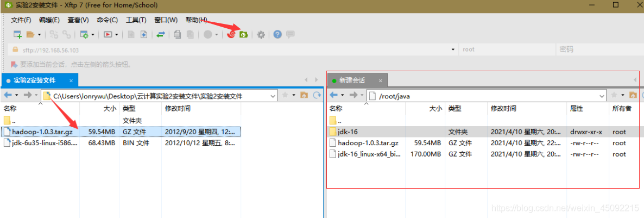Viewport: 644px width, 218px height.
Task: Click the new session toolbar icon
Action: coord(17,34)
